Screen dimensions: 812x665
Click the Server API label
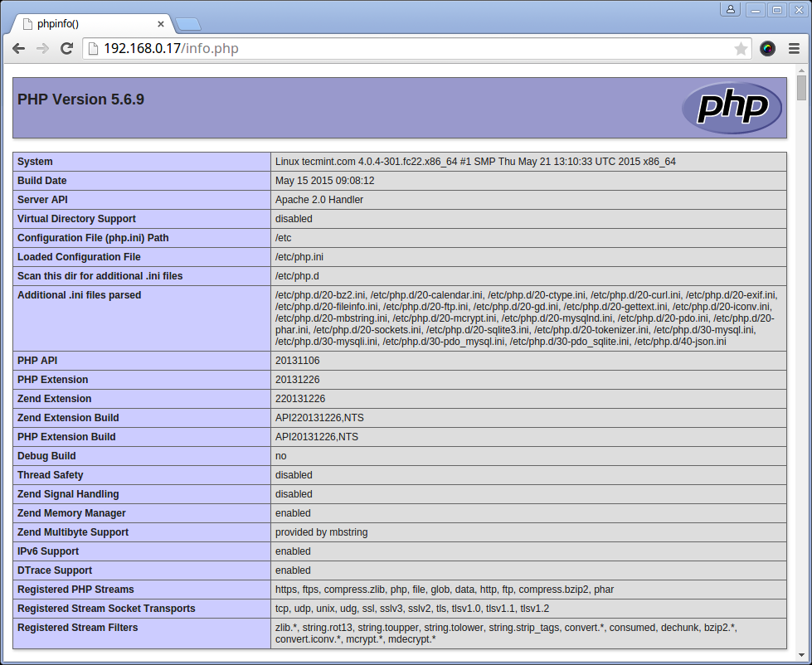tap(42, 200)
